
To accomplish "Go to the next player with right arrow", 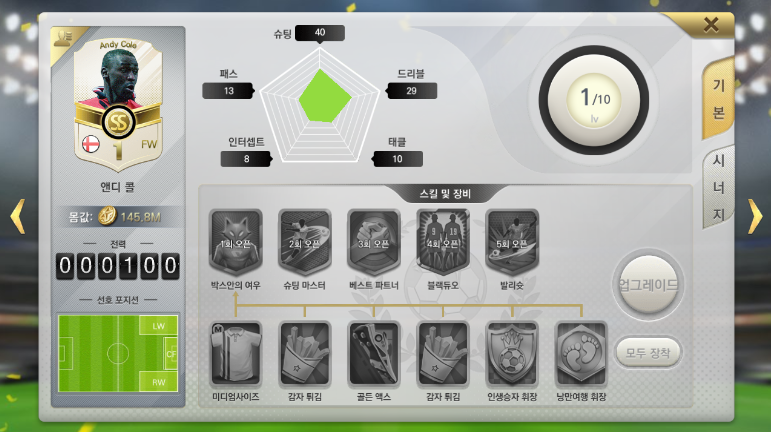I will point(755,216).
